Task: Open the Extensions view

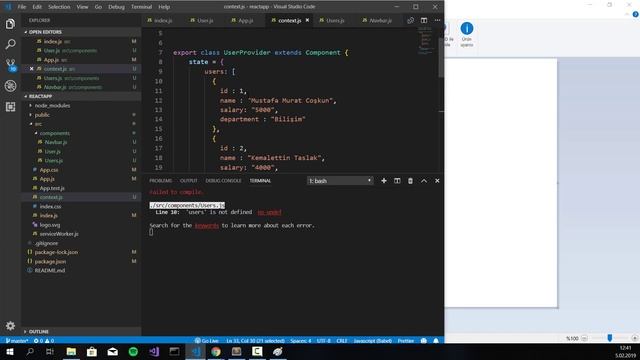Action: coord(11,107)
